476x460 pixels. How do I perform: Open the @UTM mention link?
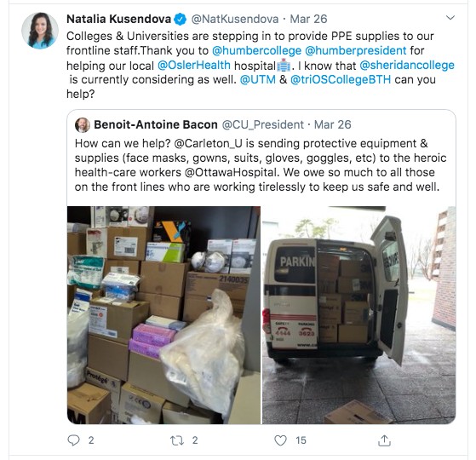258,79
